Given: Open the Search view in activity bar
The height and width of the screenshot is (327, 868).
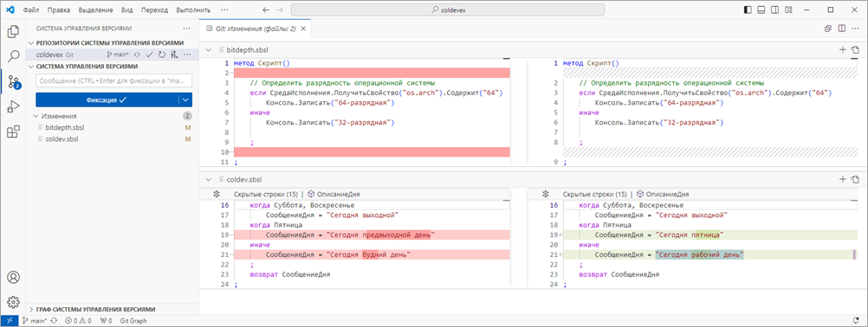Looking at the screenshot, I should coord(12,55).
